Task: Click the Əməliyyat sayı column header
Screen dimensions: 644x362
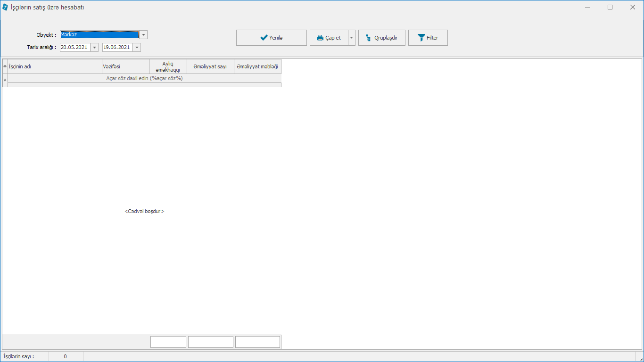Action: [210, 67]
